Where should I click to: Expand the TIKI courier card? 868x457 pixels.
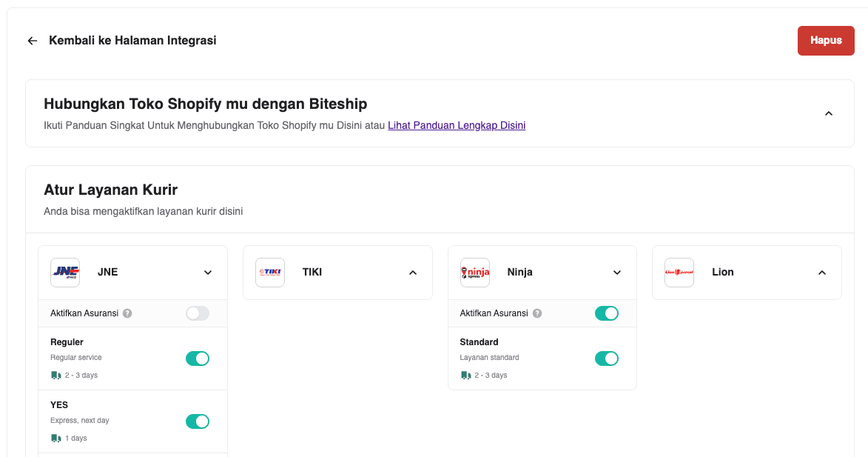(413, 273)
